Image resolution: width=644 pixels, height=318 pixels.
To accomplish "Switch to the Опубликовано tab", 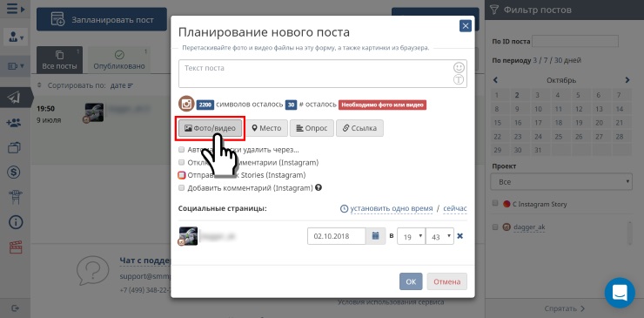I will [119, 60].
